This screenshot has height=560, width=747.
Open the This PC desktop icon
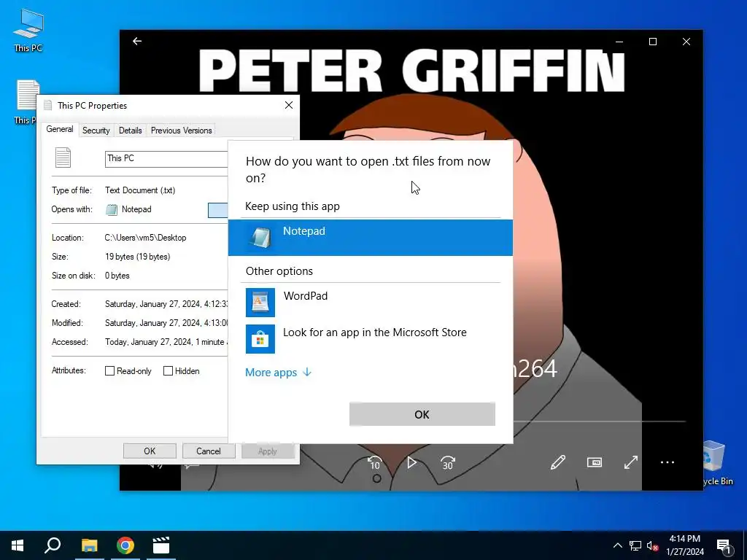click(28, 31)
